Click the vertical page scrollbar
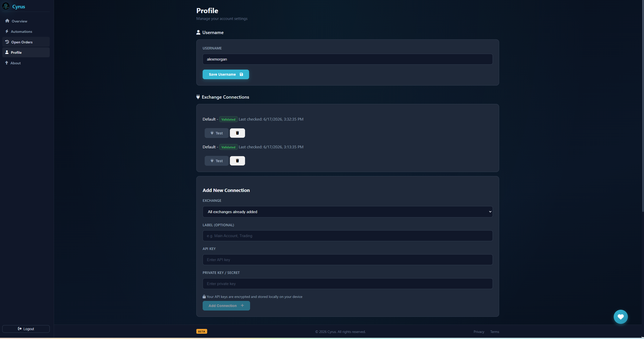The height and width of the screenshot is (339, 644). click(642, 106)
